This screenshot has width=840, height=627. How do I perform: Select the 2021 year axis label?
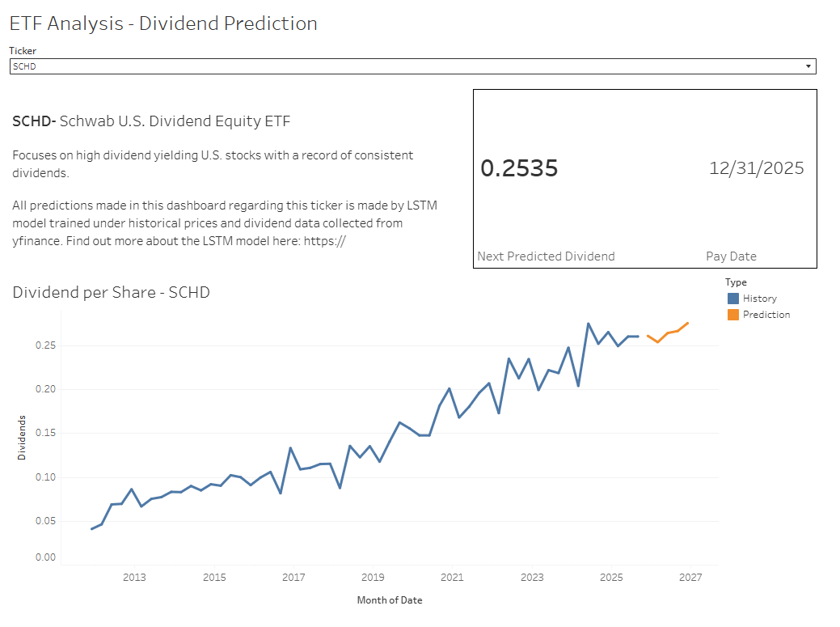click(452, 578)
